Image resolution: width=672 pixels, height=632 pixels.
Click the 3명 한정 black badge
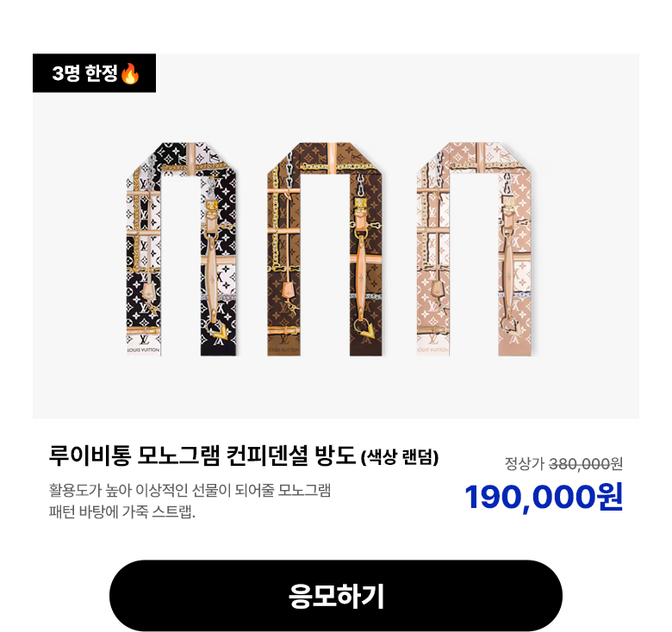(94, 73)
